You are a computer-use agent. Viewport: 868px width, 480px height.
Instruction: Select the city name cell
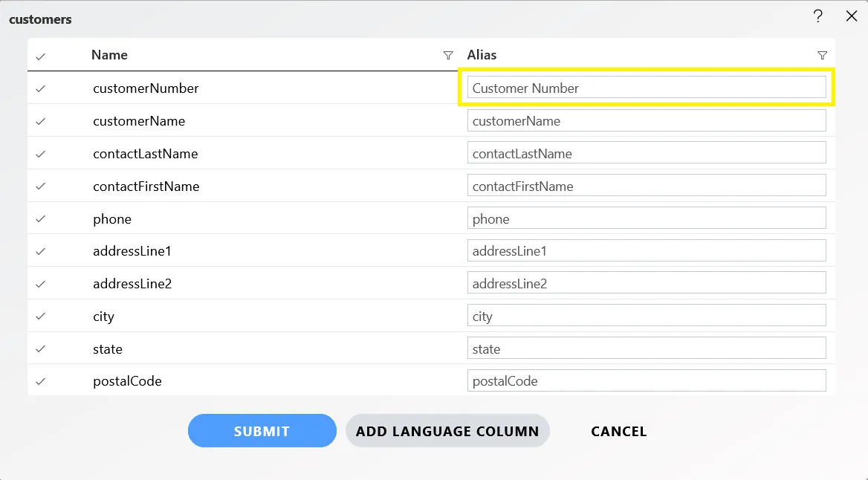[103, 316]
